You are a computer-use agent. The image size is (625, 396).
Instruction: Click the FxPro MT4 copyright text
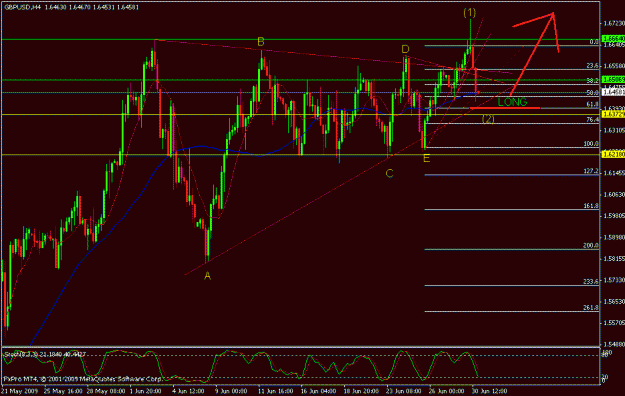click(83, 378)
